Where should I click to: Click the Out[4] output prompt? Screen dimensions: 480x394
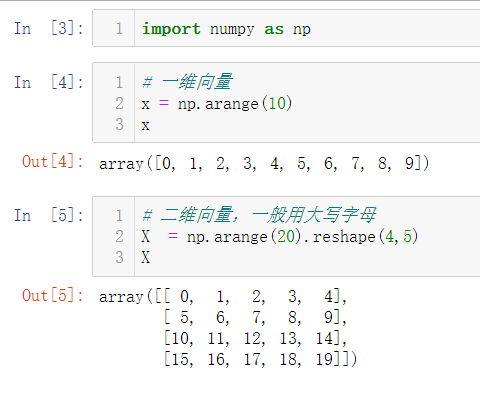53,162
